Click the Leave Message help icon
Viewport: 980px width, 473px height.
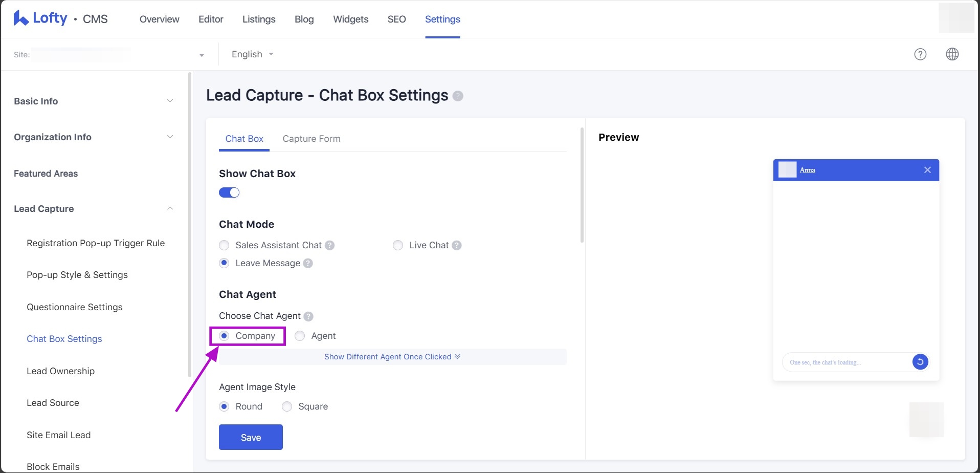(x=308, y=263)
